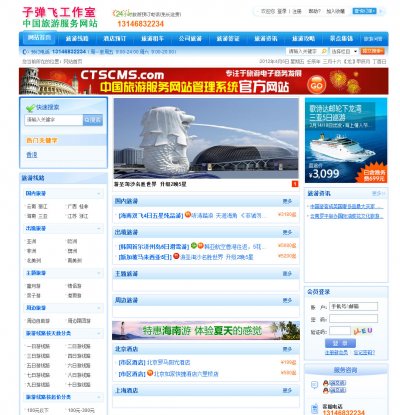Click the red slide number indicator
Image resolution: width=400 pixels, height=415 pixels.
pos(295,184)
